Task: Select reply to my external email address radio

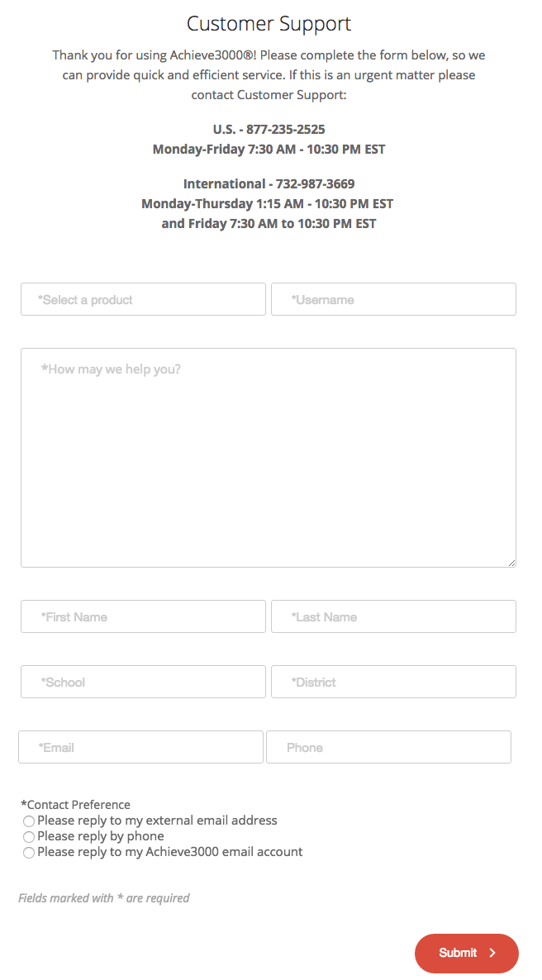Action: pyautogui.click(x=29, y=821)
